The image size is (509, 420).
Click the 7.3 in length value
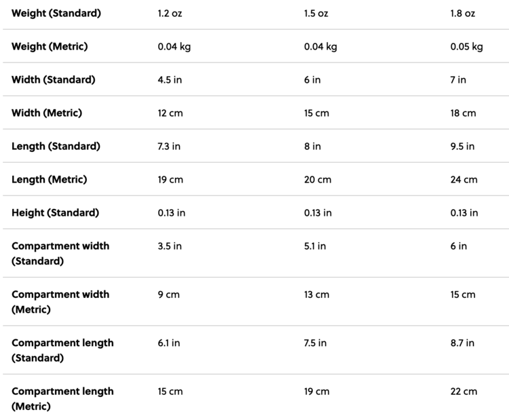pos(170,147)
